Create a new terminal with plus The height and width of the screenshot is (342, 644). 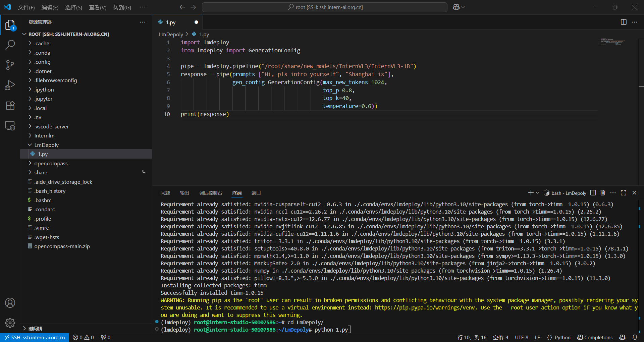click(530, 193)
